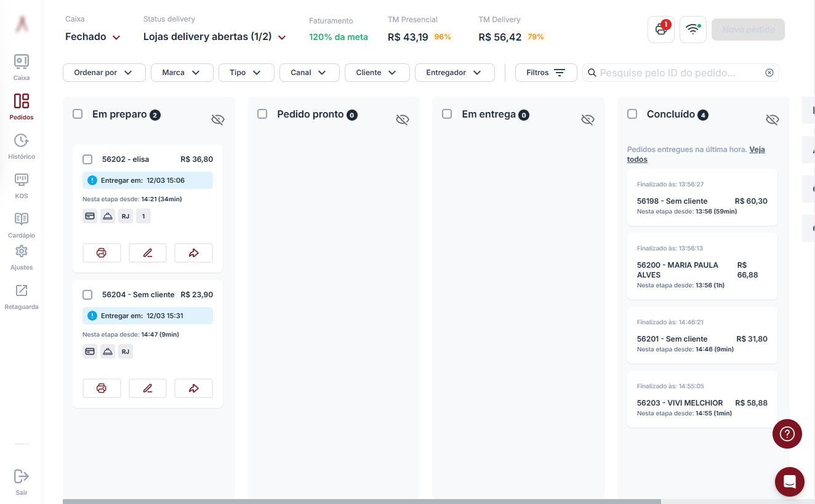815x504 pixels.
Task: Advance order 56202 with the forward arrow
Action: coord(193,253)
